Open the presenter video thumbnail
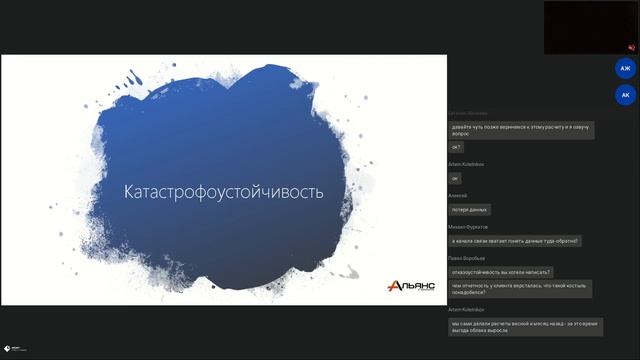The height and width of the screenshot is (360, 640). [591, 27]
